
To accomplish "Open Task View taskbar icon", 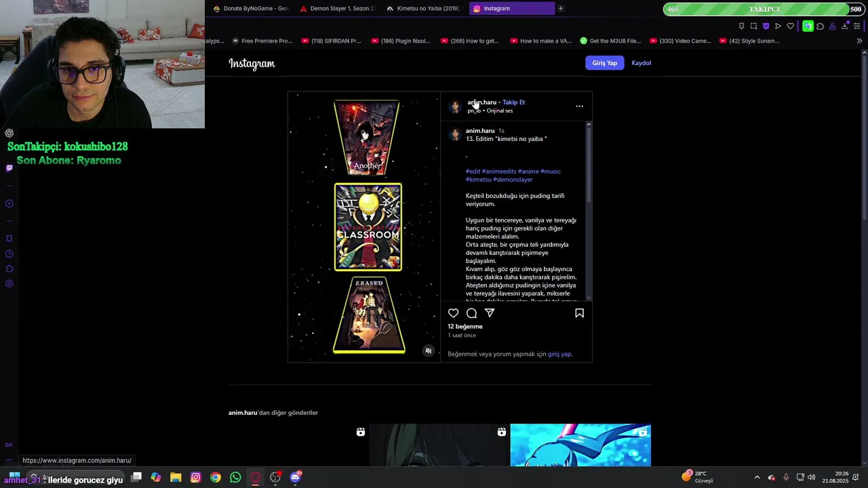I will click(x=136, y=477).
